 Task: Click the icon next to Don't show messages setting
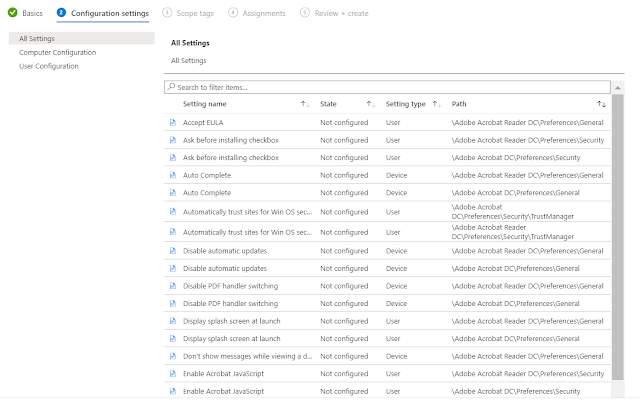click(172, 355)
